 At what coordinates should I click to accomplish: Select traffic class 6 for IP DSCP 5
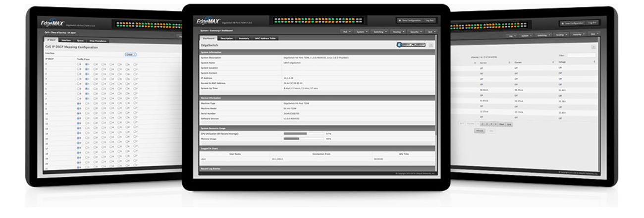pos(127,89)
